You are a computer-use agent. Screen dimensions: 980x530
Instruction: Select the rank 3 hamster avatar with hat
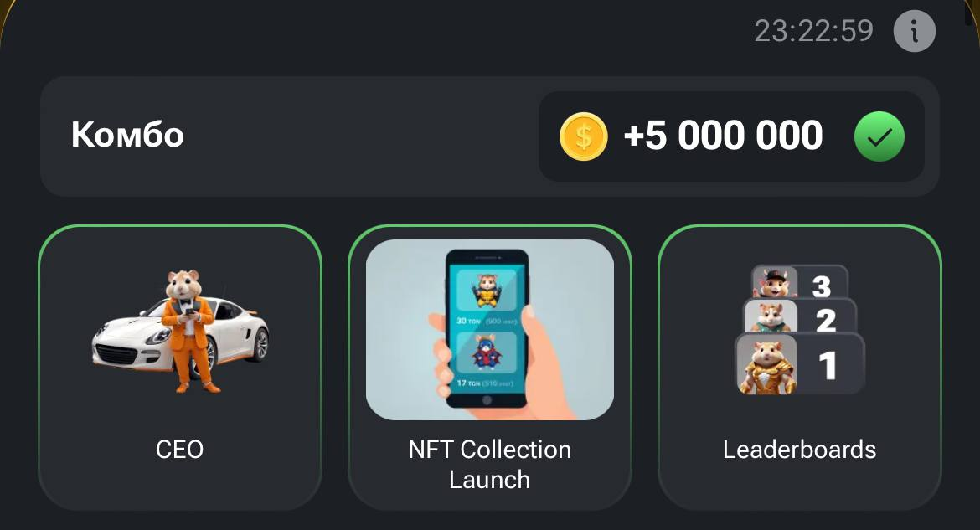point(776,282)
